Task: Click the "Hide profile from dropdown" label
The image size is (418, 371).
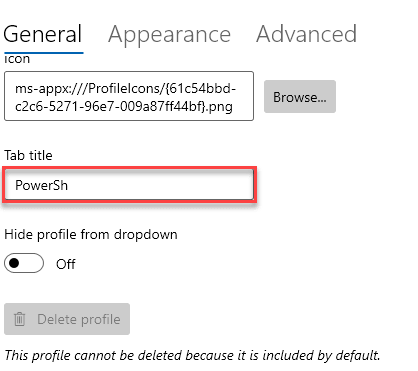Action: (x=91, y=235)
